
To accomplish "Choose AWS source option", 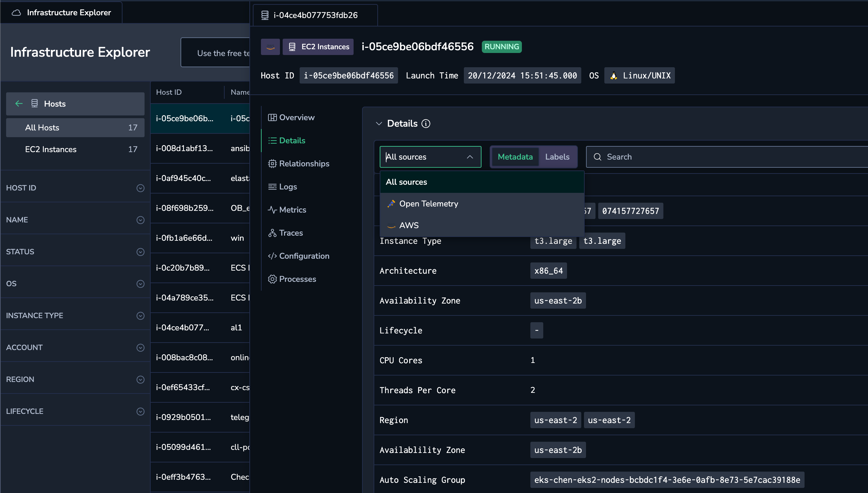I will coord(482,225).
